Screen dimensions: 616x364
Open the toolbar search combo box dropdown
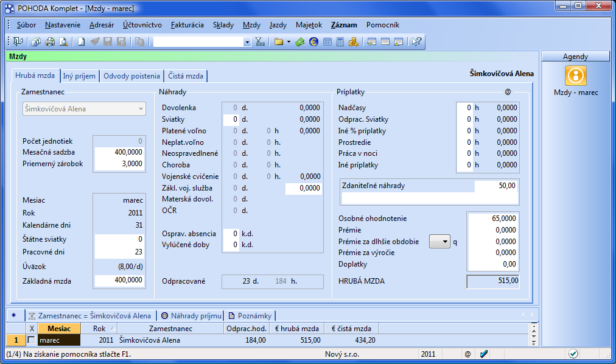(x=247, y=41)
